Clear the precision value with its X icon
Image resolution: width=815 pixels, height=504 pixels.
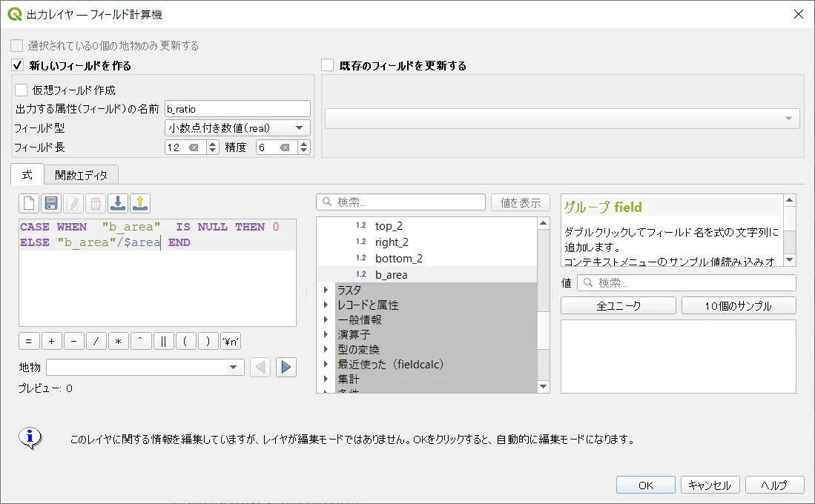coord(285,147)
